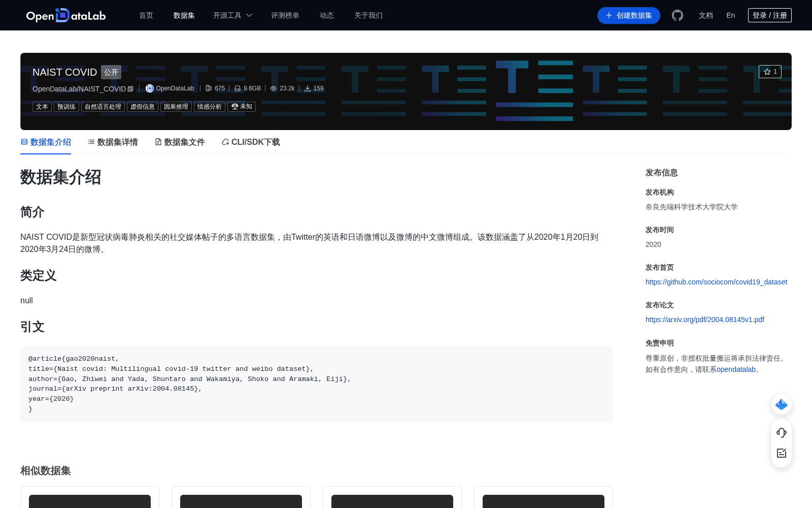Screen dimensions: 812x508
Task: Click the views eye icon beside 23.2k
Action: click(274, 88)
